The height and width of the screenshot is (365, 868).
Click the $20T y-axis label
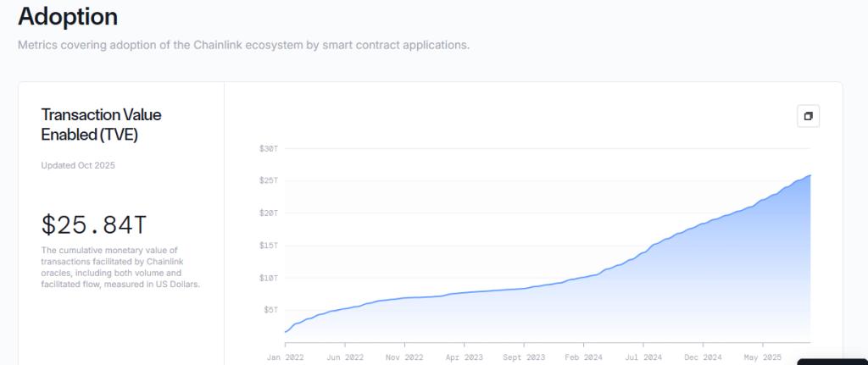point(269,213)
